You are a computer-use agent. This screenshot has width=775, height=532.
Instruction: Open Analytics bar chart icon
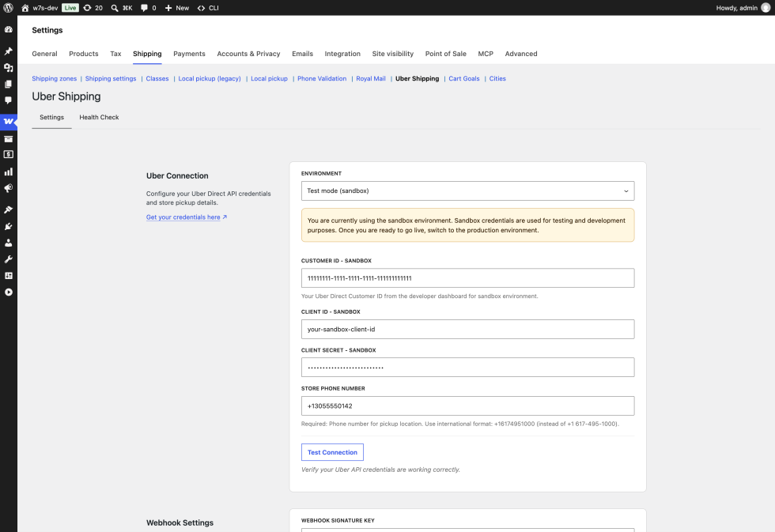(9, 172)
